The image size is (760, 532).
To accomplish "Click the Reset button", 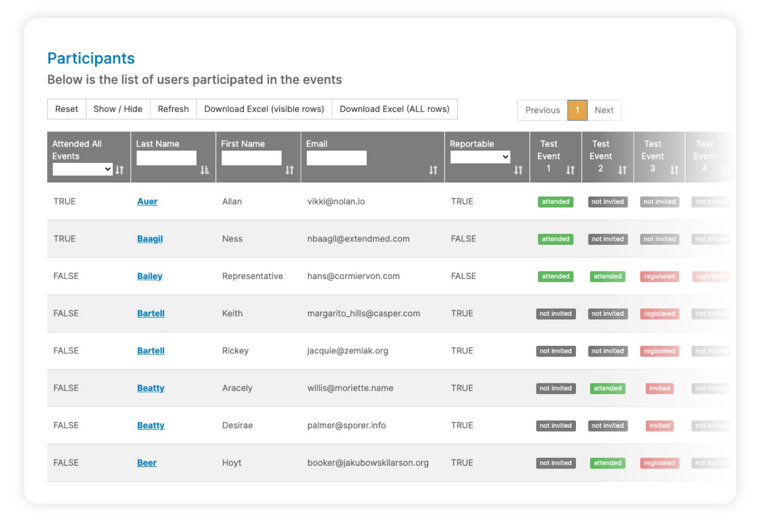I will pos(67,109).
